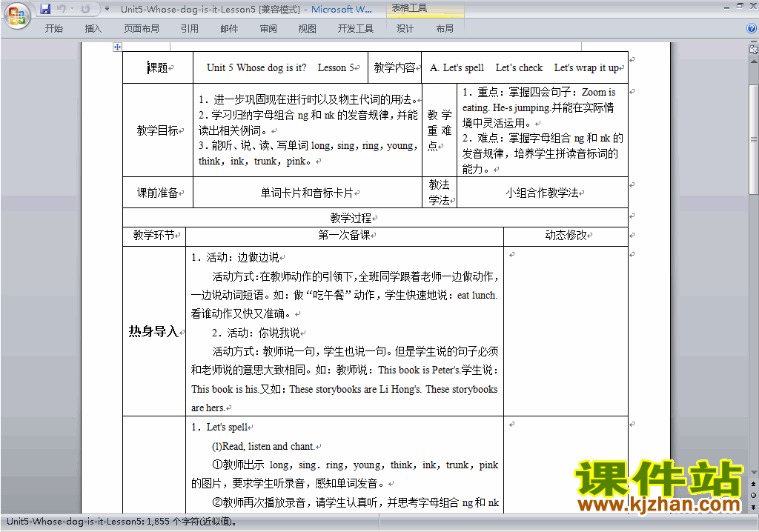The image size is (759, 532).
Task: Click the Next Page double-arrow button
Action: (x=753, y=507)
